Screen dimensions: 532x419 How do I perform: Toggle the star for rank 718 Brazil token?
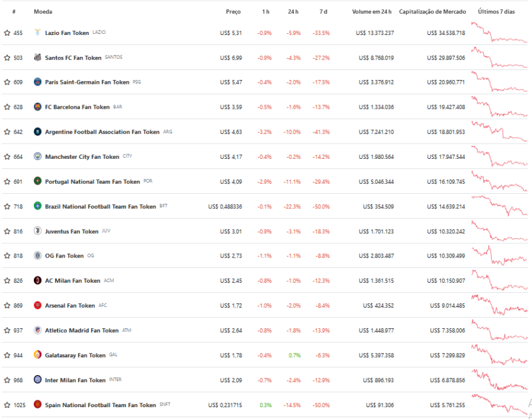pyautogui.click(x=7, y=206)
